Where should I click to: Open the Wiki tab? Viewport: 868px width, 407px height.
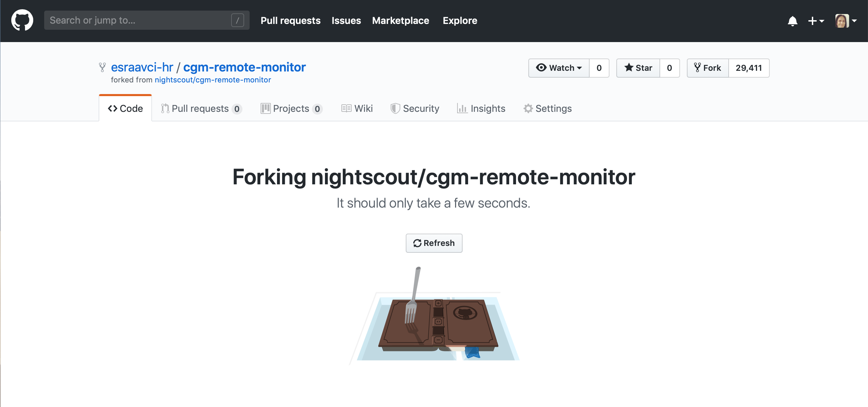(x=357, y=108)
